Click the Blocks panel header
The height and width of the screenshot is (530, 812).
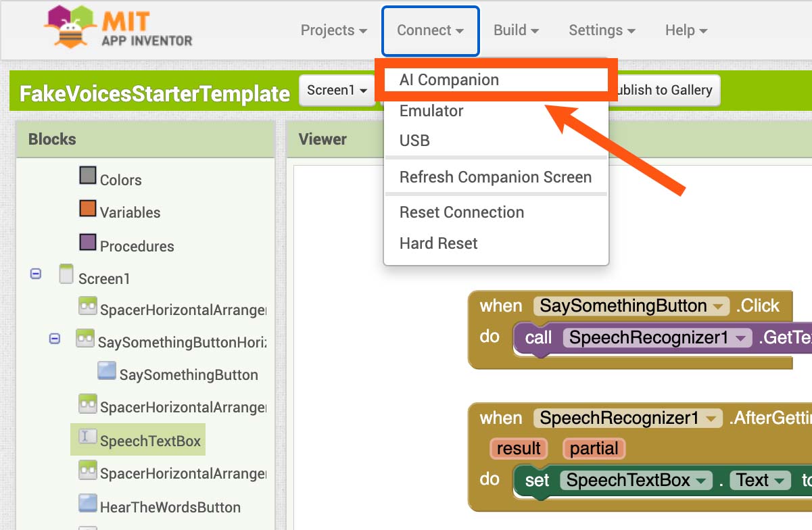(145, 139)
